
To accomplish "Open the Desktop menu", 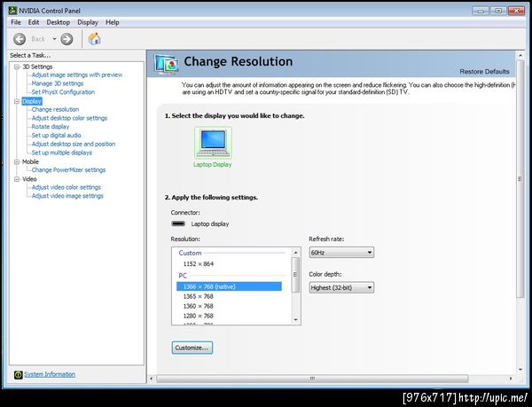I will tap(58, 22).
